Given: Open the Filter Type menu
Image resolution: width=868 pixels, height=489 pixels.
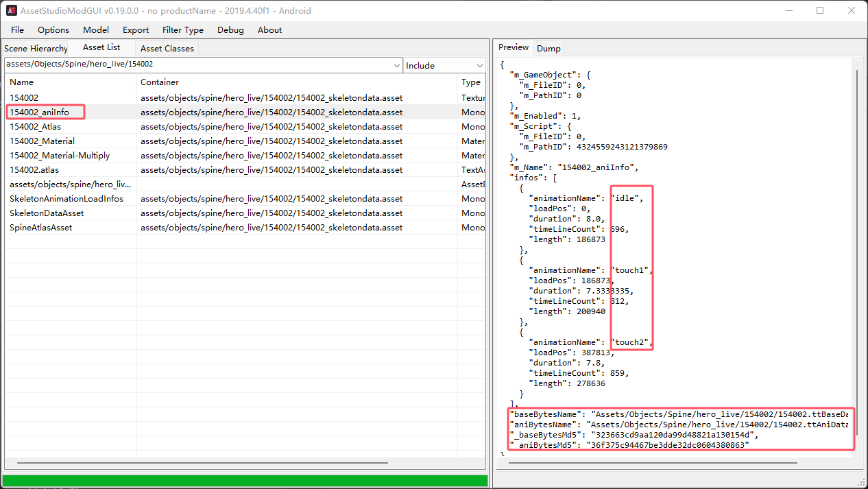Looking at the screenshot, I should (183, 29).
